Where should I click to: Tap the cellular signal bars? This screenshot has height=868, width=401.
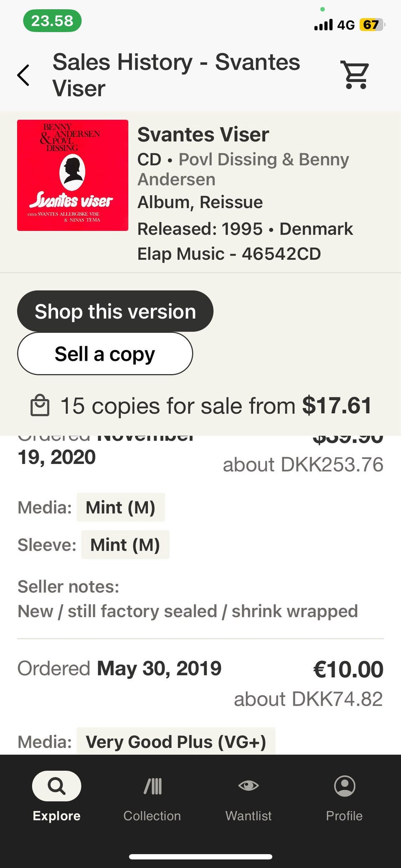click(x=323, y=25)
